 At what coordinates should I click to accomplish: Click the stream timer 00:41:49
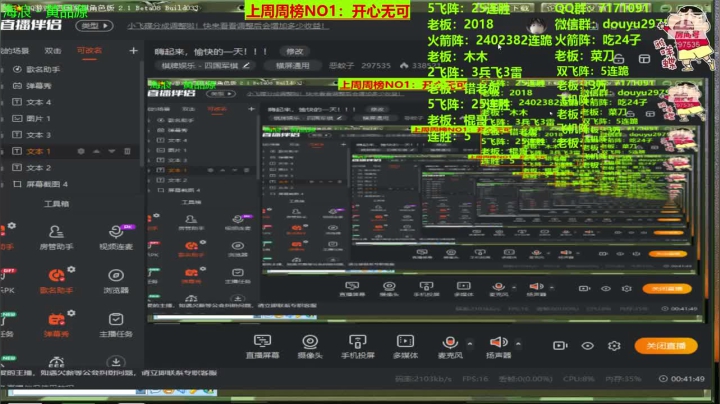[x=687, y=379]
